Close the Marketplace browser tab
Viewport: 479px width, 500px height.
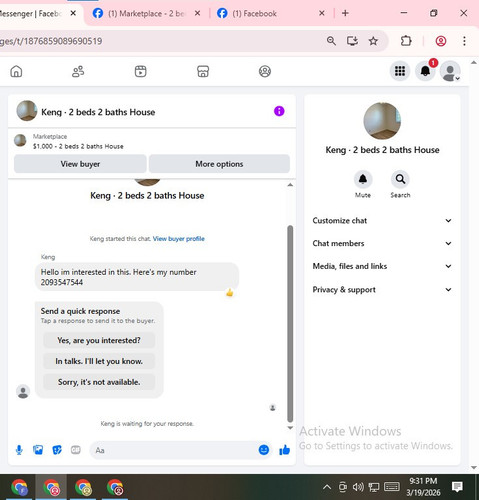pos(197,13)
